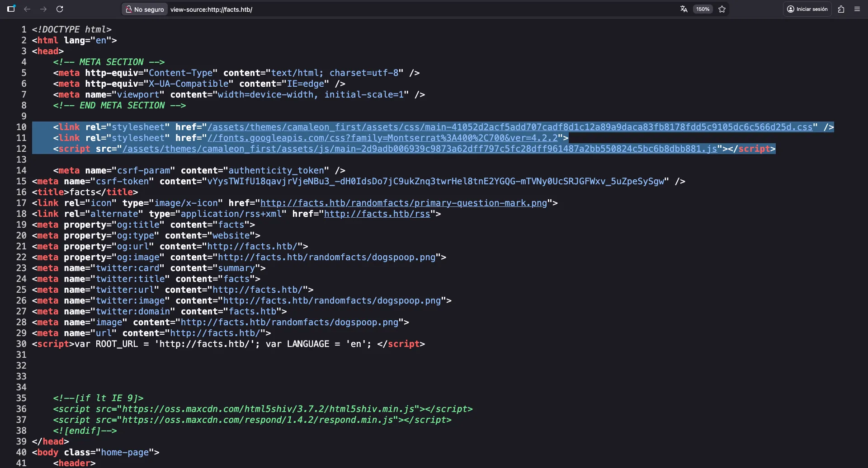The height and width of the screenshot is (468, 868).
Task: Bookmark page with the star icon
Action: [722, 9]
